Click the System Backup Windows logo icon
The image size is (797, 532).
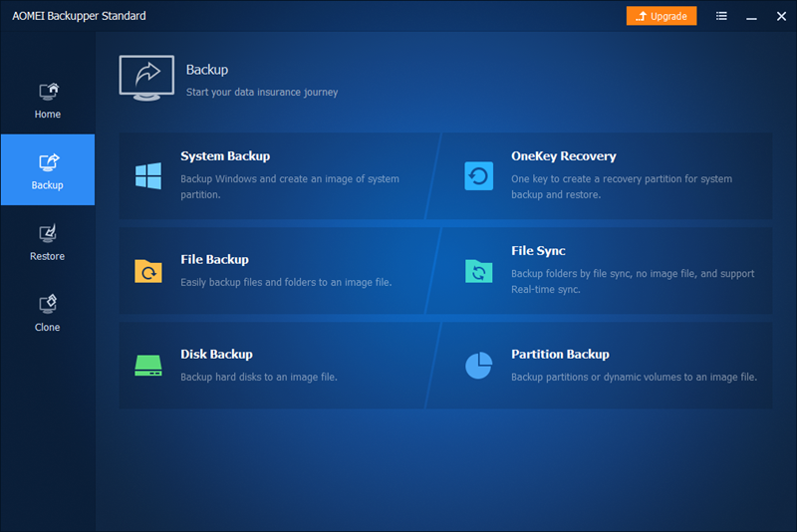point(148,176)
